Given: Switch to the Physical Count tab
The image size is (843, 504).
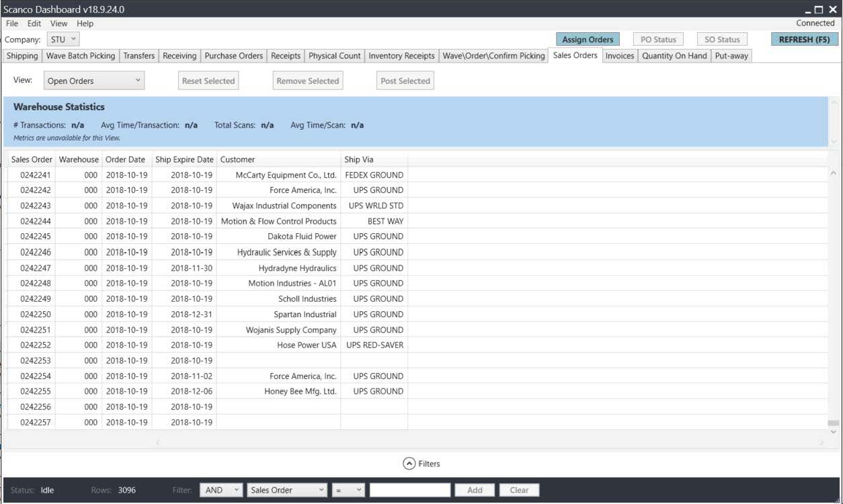Looking at the screenshot, I should pyautogui.click(x=334, y=56).
